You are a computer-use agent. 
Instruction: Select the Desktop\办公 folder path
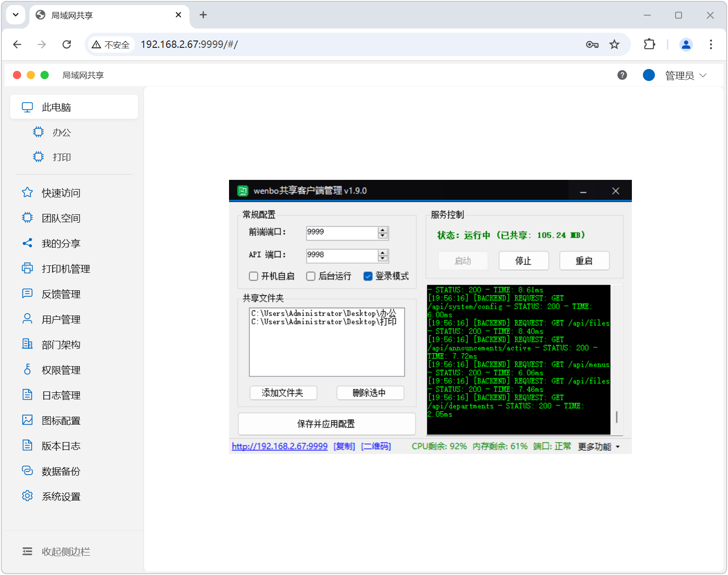[324, 313]
